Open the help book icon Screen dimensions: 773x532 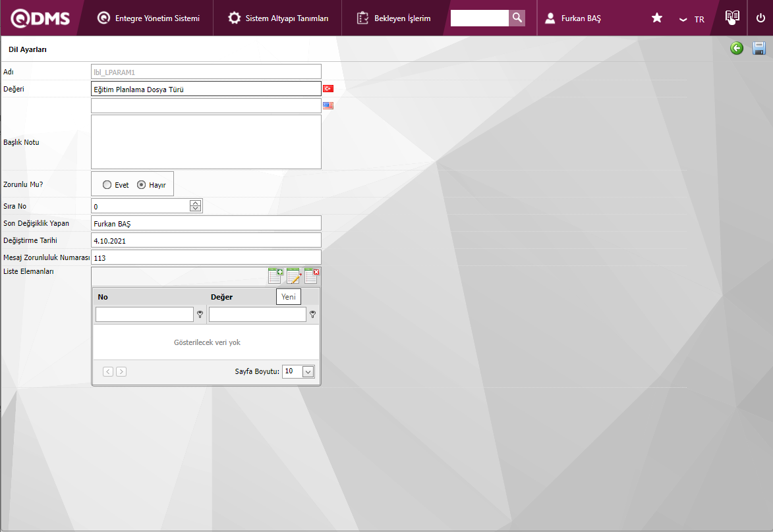coord(732,18)
